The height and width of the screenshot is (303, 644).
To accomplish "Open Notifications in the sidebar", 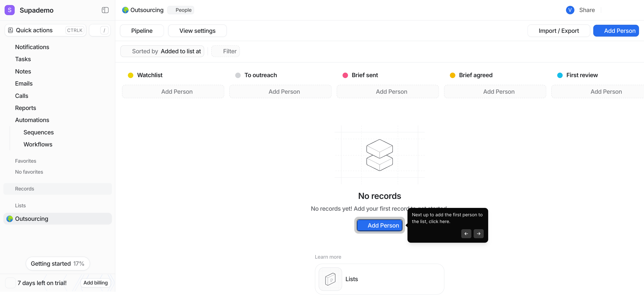I will click(32, 47).
